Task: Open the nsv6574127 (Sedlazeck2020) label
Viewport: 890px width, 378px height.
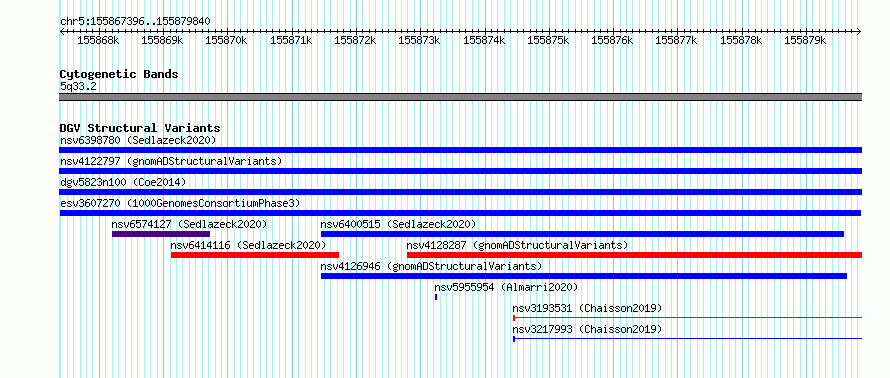Action: [x=190, y=224]
